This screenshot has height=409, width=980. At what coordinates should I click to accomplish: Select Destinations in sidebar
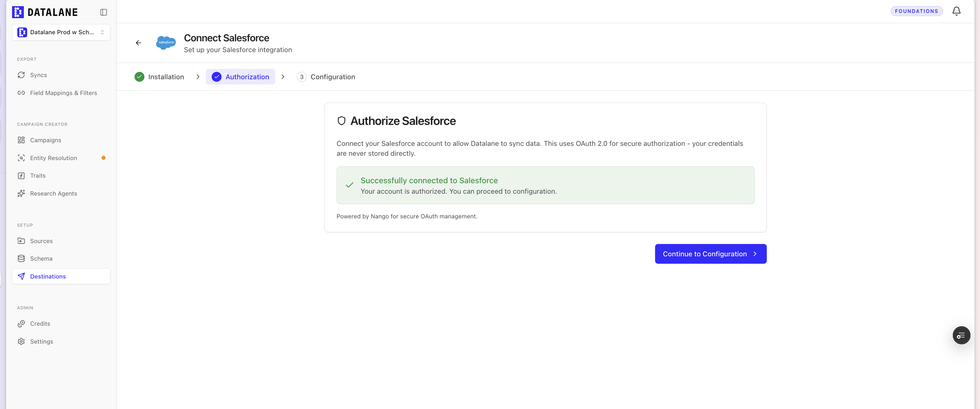61,276
